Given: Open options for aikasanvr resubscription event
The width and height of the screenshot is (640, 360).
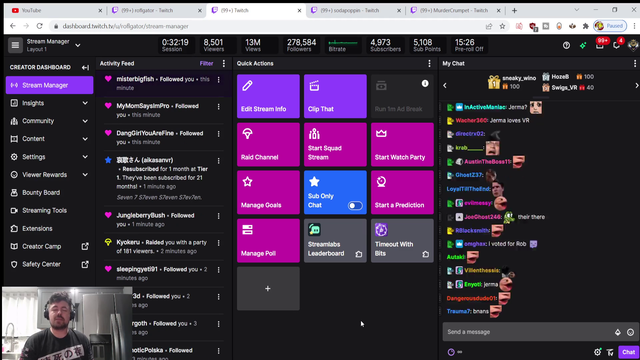Looking at the screenshot, I should (219, 161).
